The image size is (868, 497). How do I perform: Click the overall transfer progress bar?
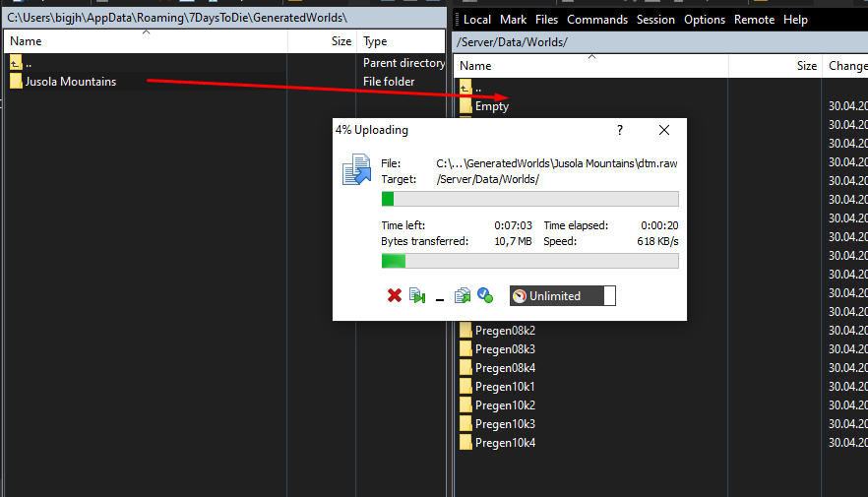pos(529,261)
